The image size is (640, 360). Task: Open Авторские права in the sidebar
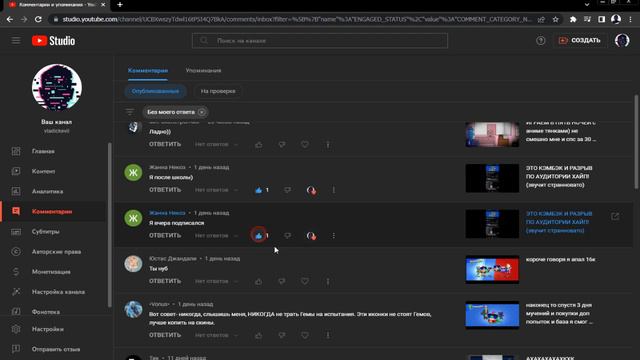coord(55,252)
